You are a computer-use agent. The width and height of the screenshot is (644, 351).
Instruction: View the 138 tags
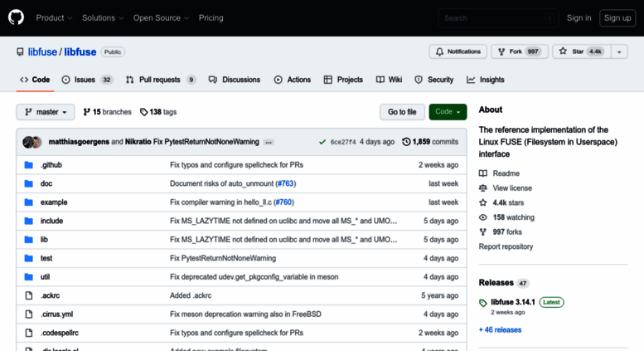[158, 112]
